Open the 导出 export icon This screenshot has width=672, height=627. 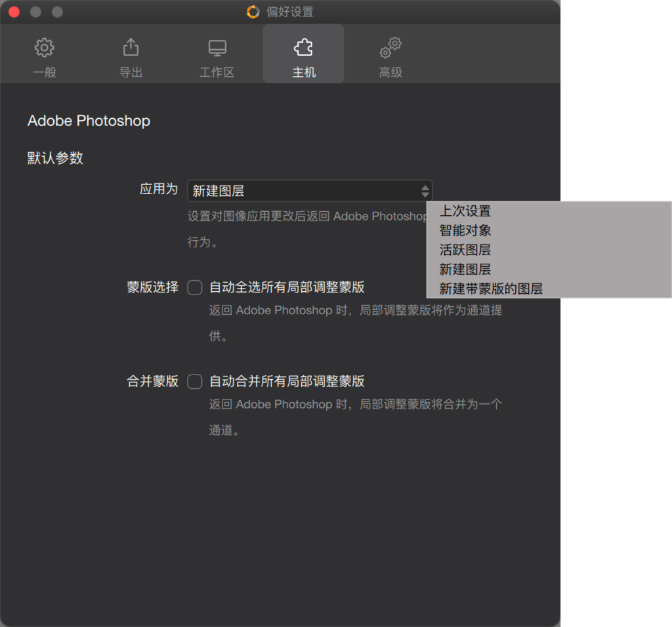131,47
